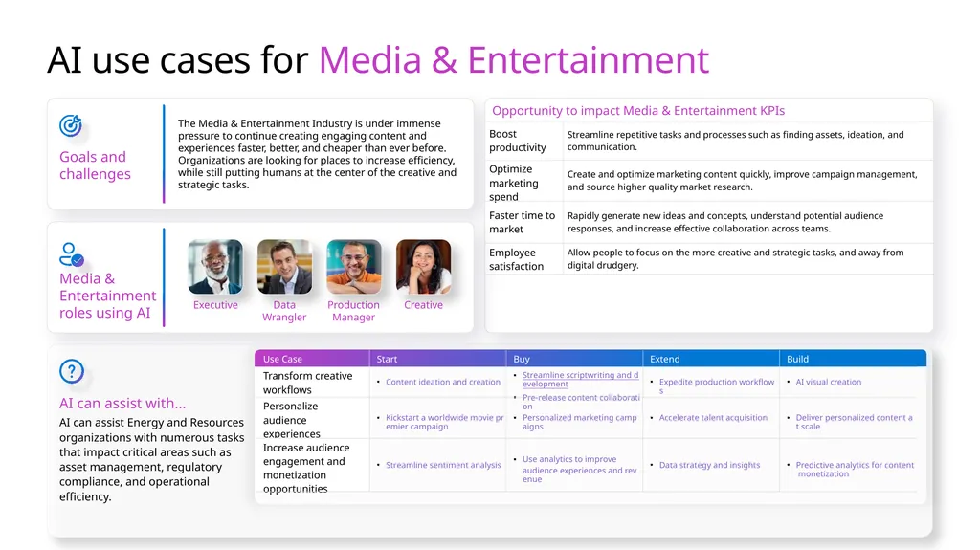Open Accelerate talent acquisition link
Screen dimensions: 980x550
click(x=713, y=417)
